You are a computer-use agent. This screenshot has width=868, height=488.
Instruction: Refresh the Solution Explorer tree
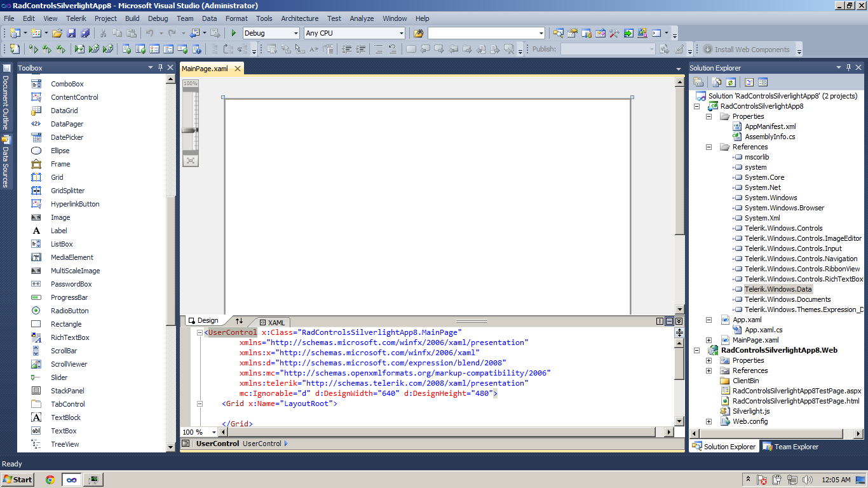click(x=731, y=82)
